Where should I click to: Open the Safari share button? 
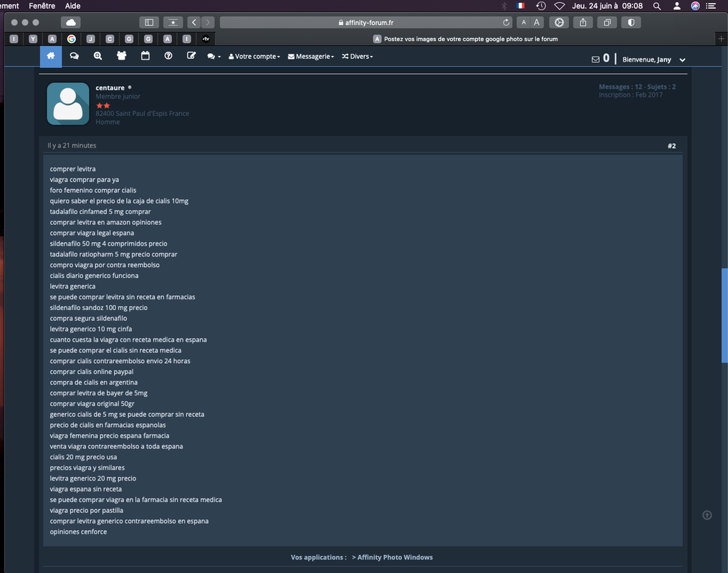pos(583,22)
